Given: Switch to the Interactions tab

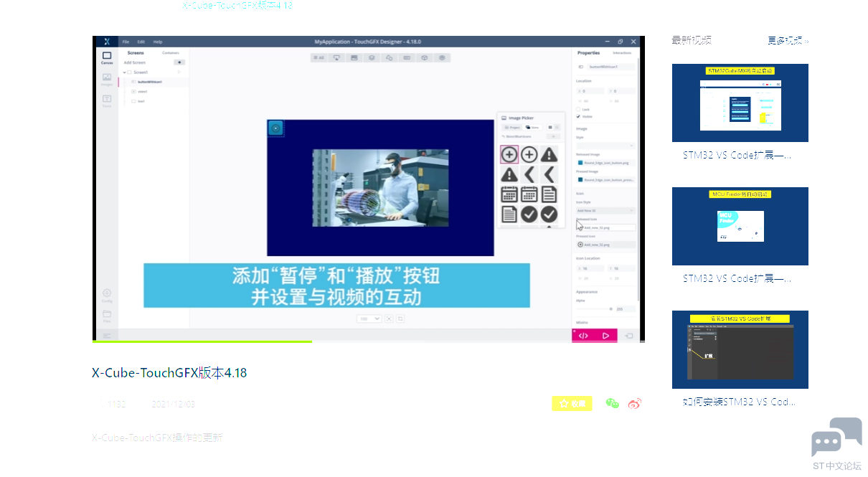Looking at the screenshot, I should click(622, 53).
